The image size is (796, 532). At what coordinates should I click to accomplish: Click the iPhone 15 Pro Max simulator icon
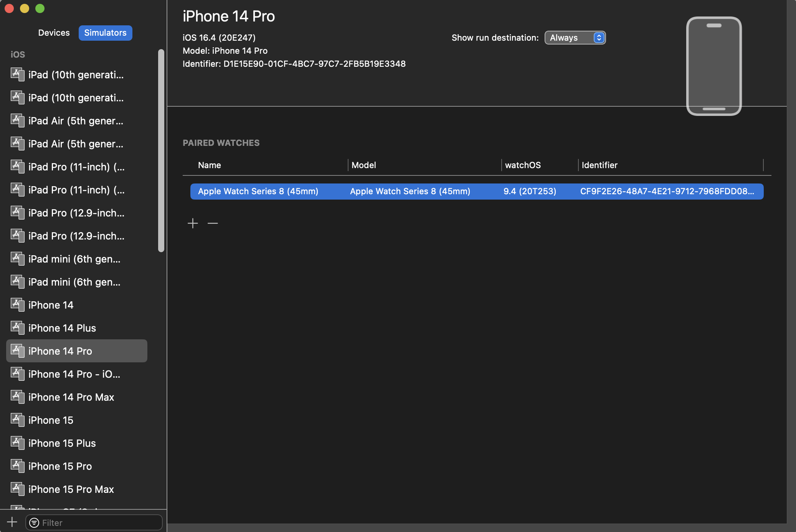tap(17, 489)
